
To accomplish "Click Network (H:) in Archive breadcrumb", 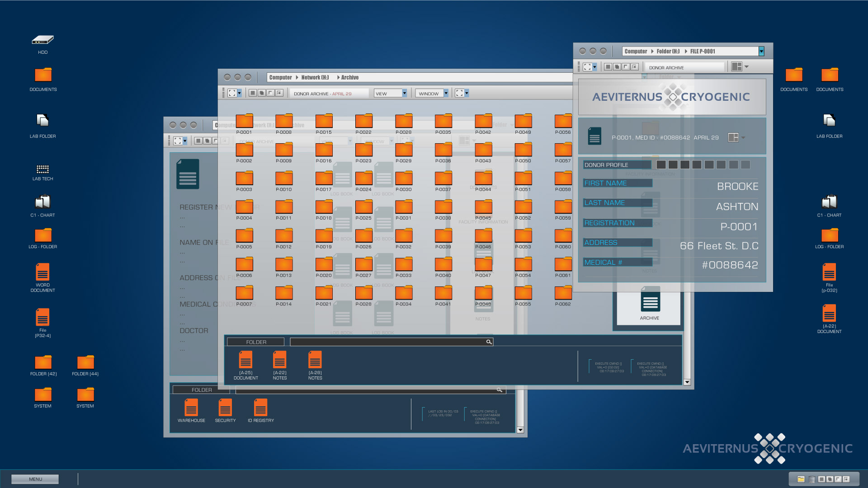I will click(315, 78).
